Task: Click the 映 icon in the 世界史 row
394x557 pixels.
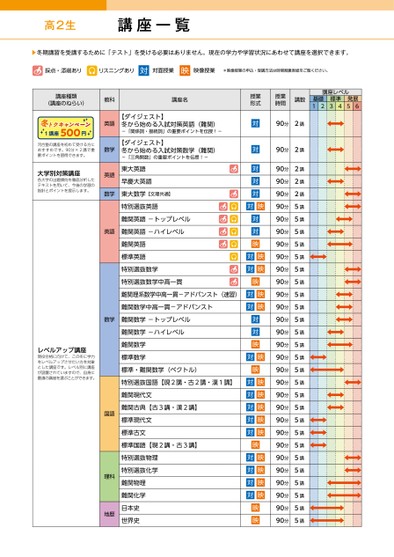Action: point(255,520)
